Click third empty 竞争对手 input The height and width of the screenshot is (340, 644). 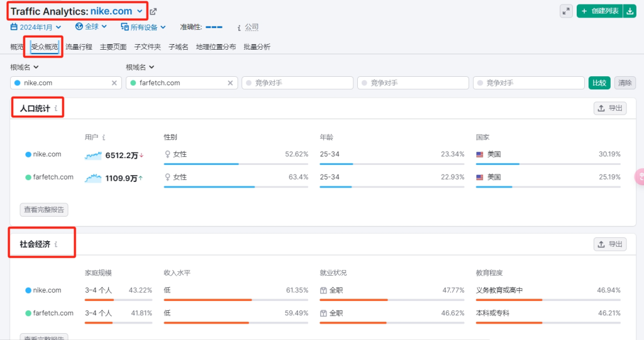[x=529, y=83]
